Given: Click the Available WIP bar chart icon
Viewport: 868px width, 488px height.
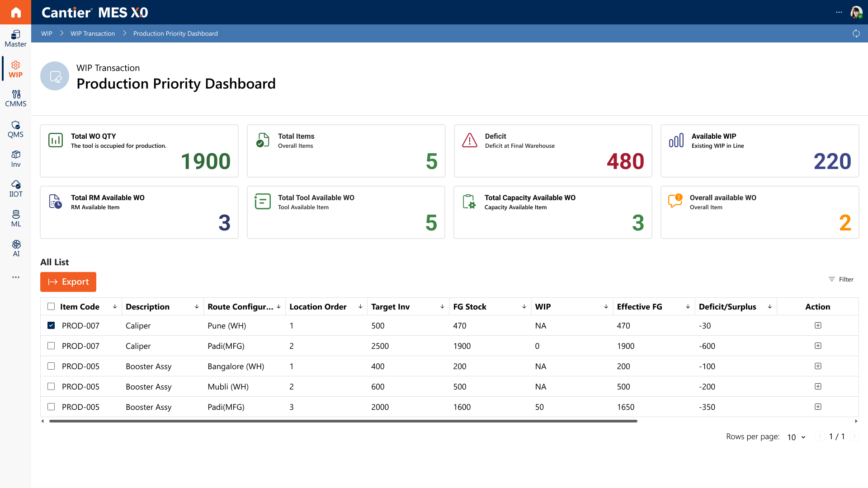Looking at the screenshot, I should tap(676, 140).
